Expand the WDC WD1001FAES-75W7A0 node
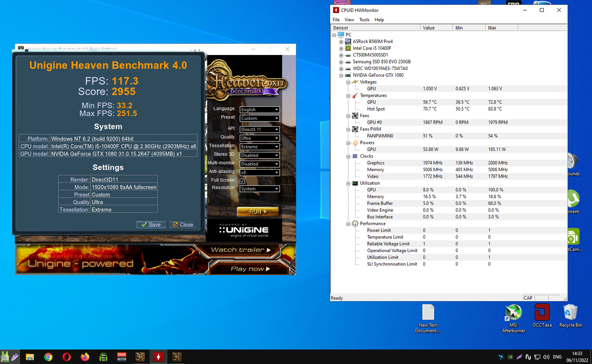Viewport: 592px width, 364px height. click(341, 68)
